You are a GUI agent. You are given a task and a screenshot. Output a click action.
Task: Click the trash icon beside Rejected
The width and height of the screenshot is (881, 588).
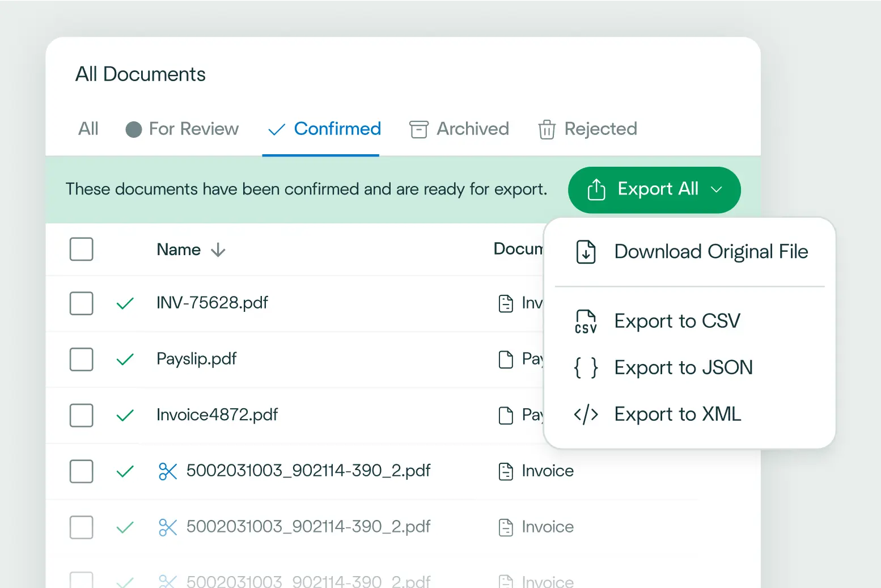tap(547, 129)
